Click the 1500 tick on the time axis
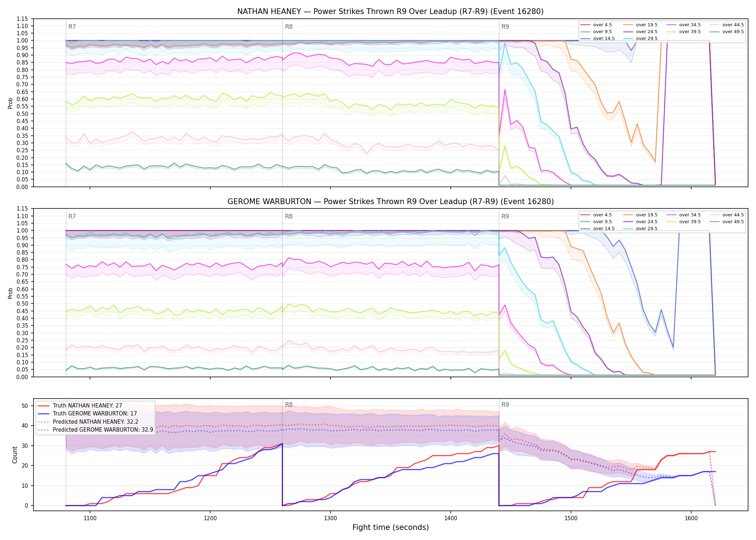 coord(571,518)
